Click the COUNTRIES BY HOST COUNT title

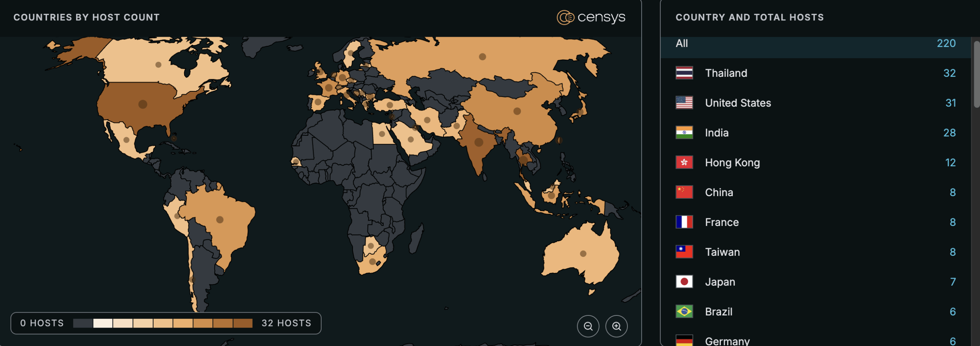coord(87,17)
